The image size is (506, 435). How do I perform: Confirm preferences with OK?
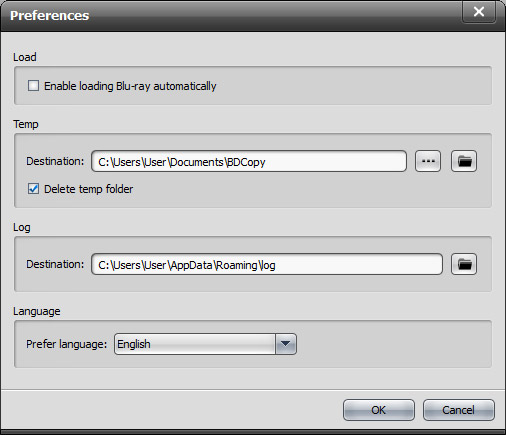pyautogui.click(x=379, y=410)
